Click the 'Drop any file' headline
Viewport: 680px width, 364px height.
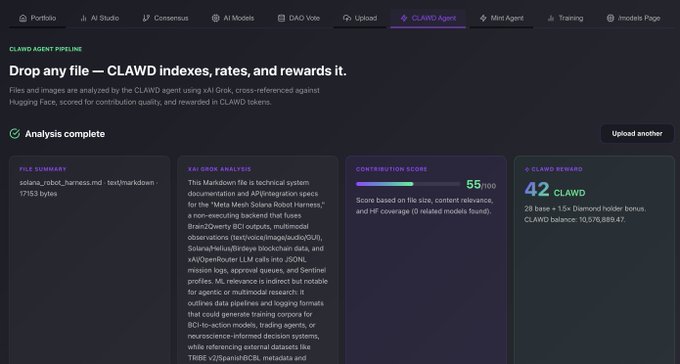click(x=178, y=71)
